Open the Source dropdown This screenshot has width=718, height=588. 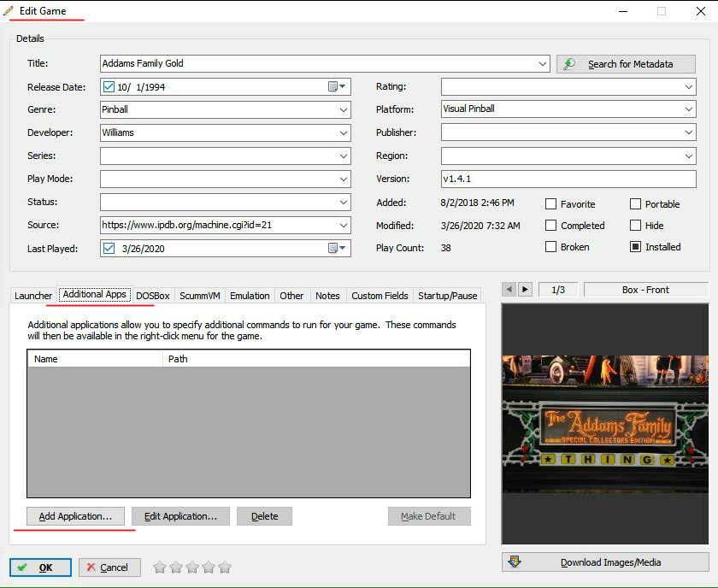click(344, 226)
